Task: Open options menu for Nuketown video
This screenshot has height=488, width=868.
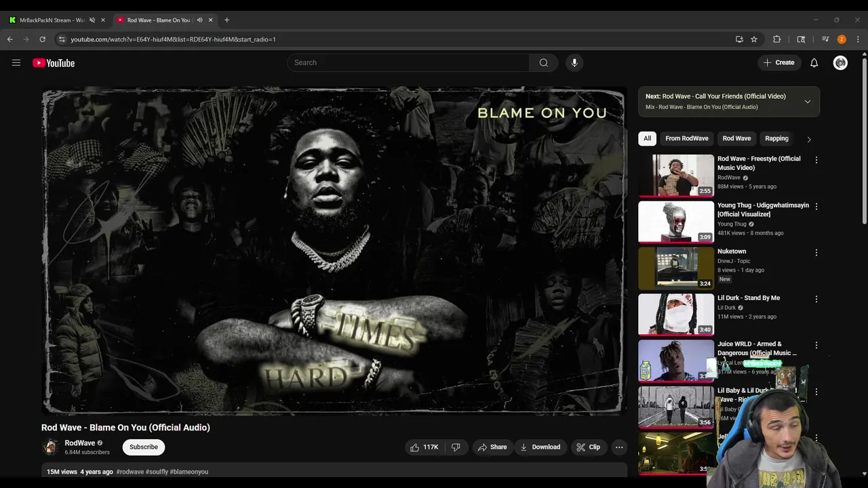Action: click(816, 253)
